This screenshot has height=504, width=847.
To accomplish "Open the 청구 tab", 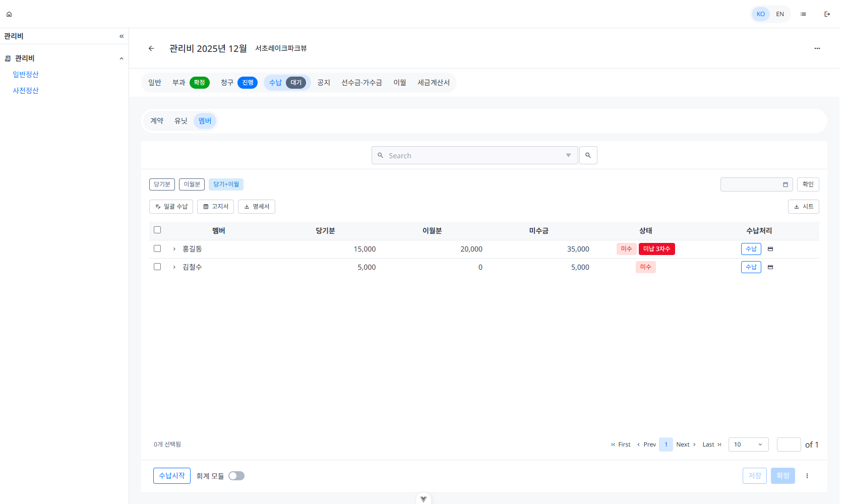I will tap(238, 83).
